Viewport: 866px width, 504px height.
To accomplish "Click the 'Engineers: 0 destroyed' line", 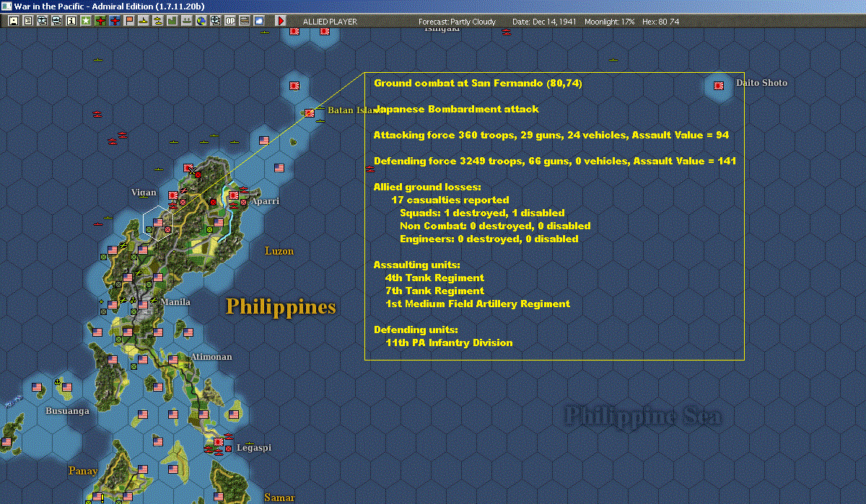I will coord(489,239).
